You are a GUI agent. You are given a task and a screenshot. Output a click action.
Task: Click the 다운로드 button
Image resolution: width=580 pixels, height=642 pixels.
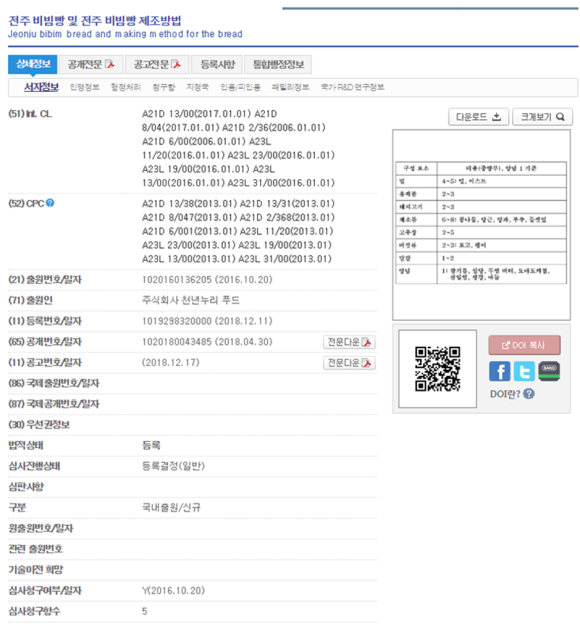(478, 117)
